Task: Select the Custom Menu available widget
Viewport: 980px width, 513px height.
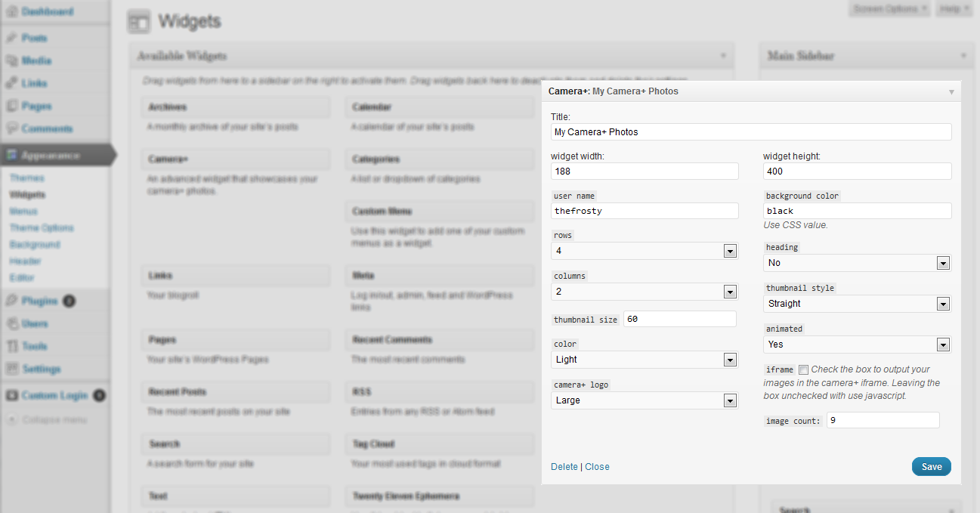Action: 440,211
